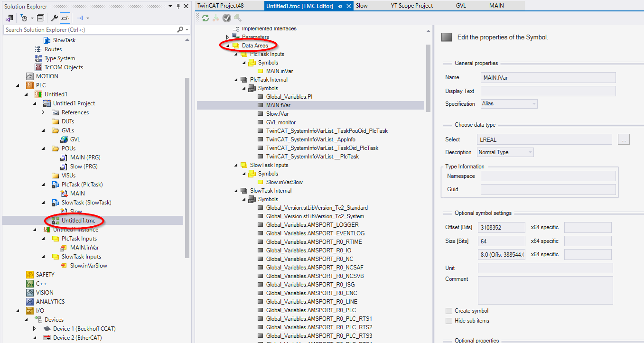
Task: Switch to the GVL tab
Action: pos(461,6)
